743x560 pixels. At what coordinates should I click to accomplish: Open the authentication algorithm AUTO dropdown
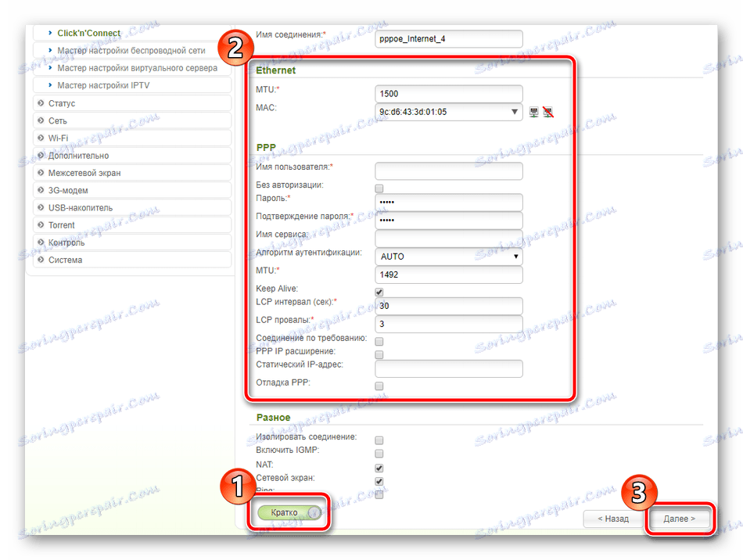click(x=448, y=257)
